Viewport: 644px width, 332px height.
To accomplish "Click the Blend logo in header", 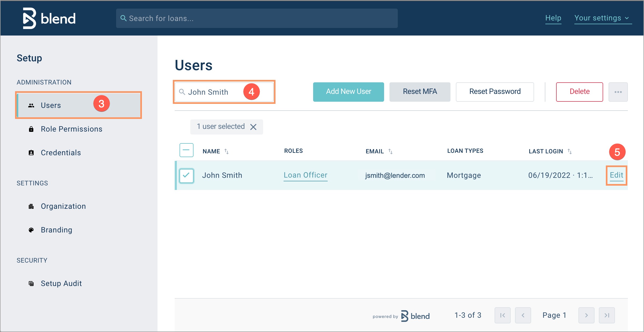I will 49,18.
